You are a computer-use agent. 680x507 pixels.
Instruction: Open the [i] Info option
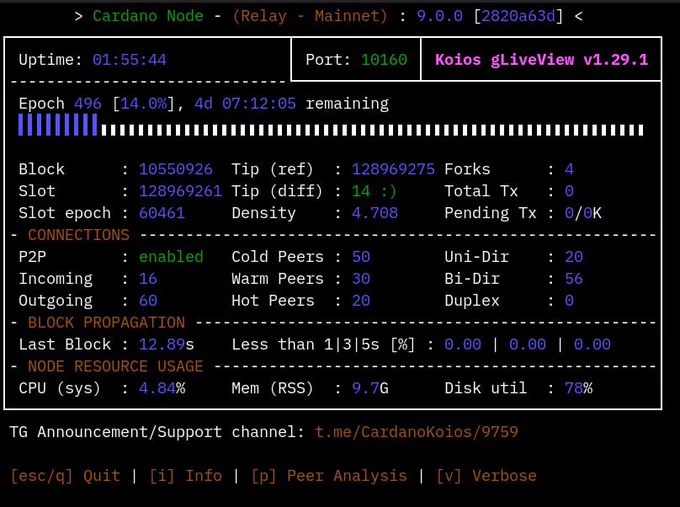point(185,476)
